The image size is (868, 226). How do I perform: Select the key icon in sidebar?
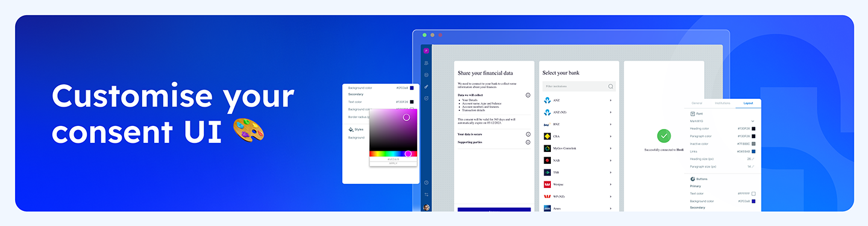(426, 87)
